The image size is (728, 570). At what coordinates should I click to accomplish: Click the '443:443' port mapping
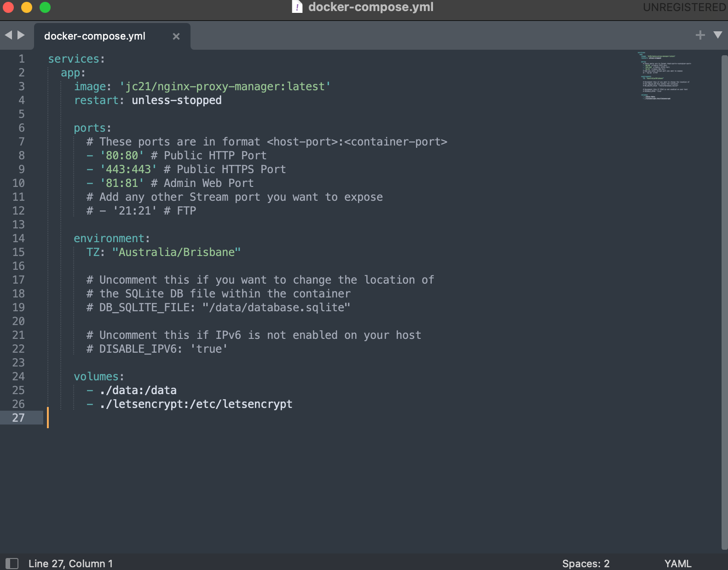(x=128, y=169)
